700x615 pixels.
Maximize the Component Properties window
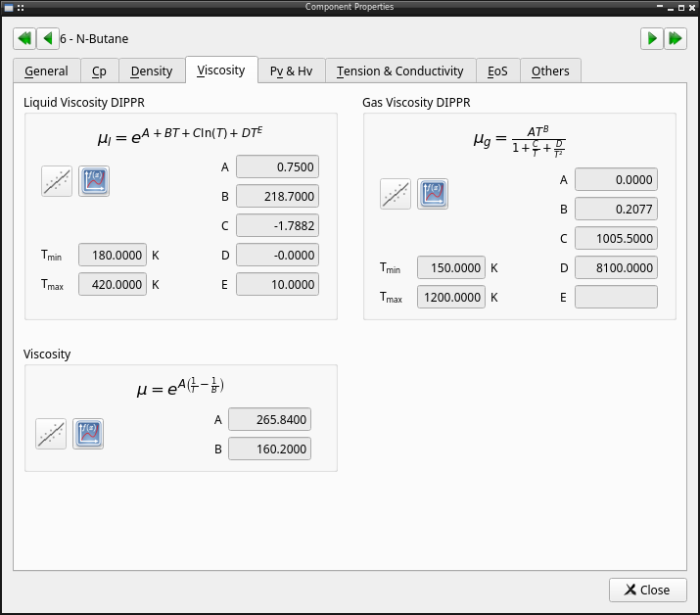tap(681, 8)
